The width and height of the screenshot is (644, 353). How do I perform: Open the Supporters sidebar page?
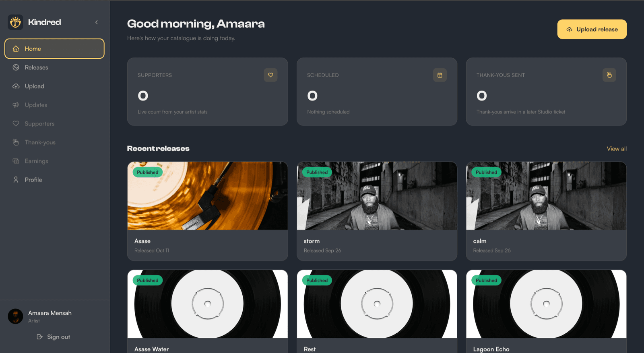click(54, 123)
